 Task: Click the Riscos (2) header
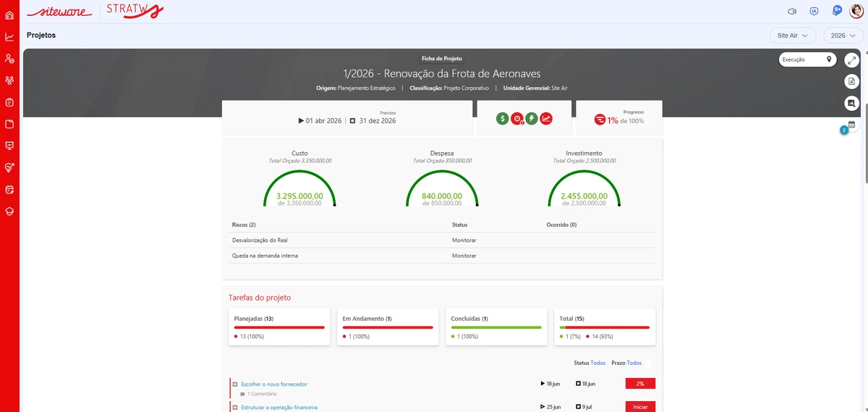coord(244,224)
